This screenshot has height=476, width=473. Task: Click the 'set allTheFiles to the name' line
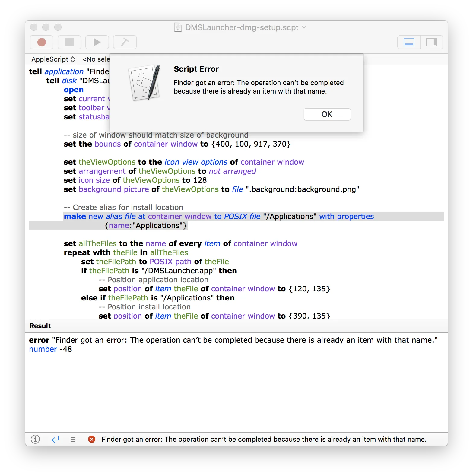point(181,243)
